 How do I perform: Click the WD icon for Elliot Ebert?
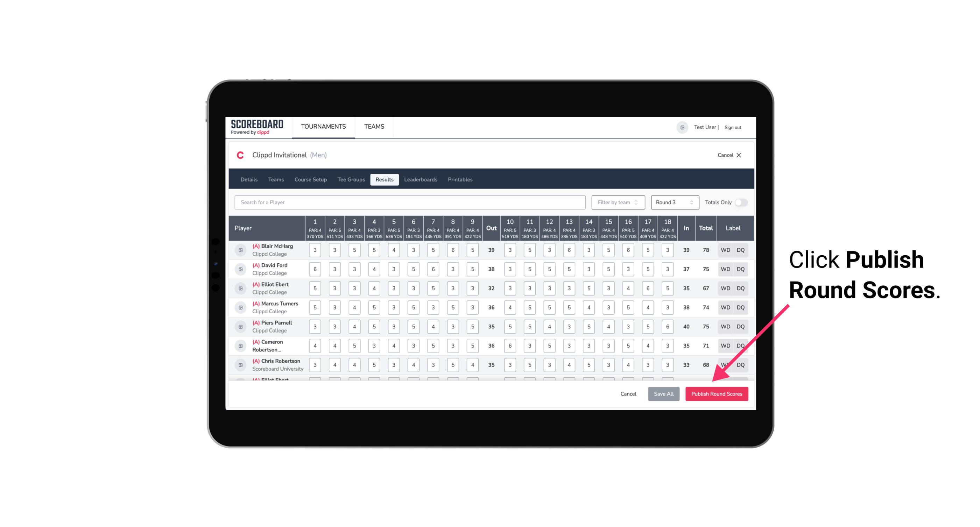tap(726, 288)
